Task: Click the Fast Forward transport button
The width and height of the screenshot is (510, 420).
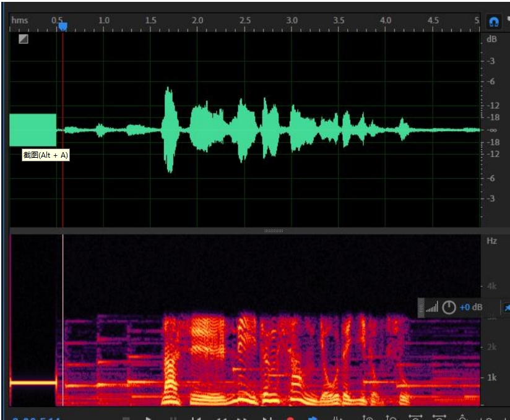Action: (x=243, y=418)
